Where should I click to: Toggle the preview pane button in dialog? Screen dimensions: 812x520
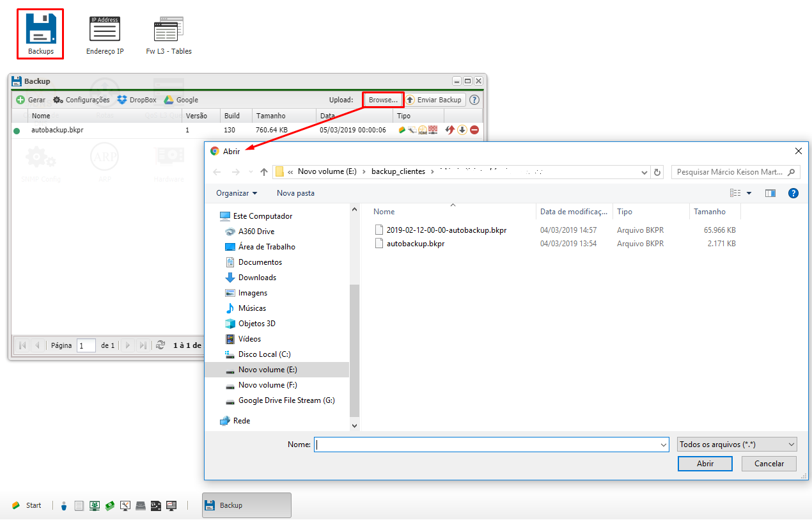click(x=770, y=193)
